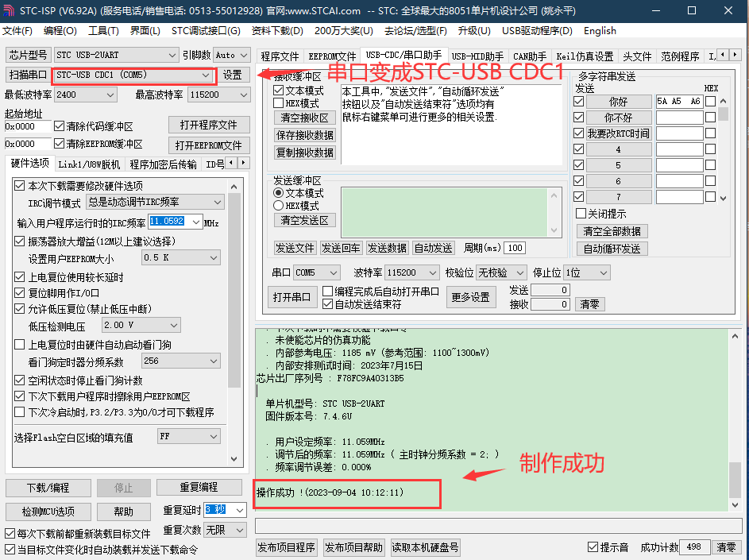
Task: Enable 关闭提示 checkbox
Action: coord(581,213)
